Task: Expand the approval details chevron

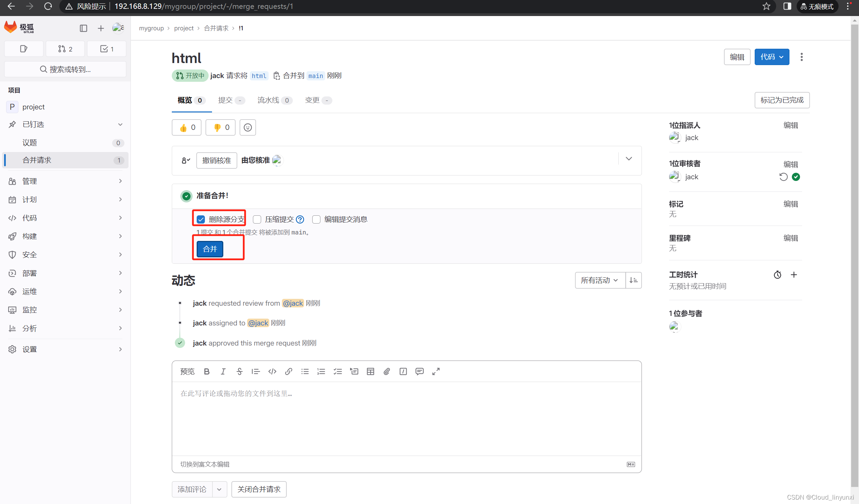Action: [x=629, y=159]
